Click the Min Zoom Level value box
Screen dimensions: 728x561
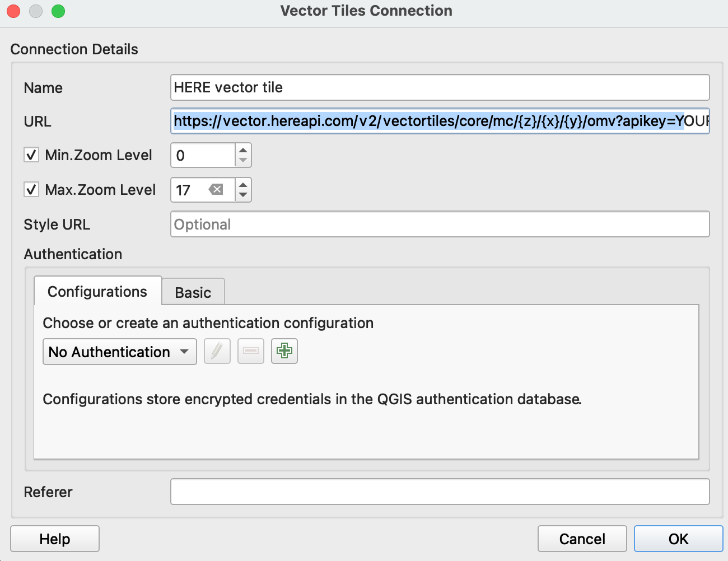203,155
